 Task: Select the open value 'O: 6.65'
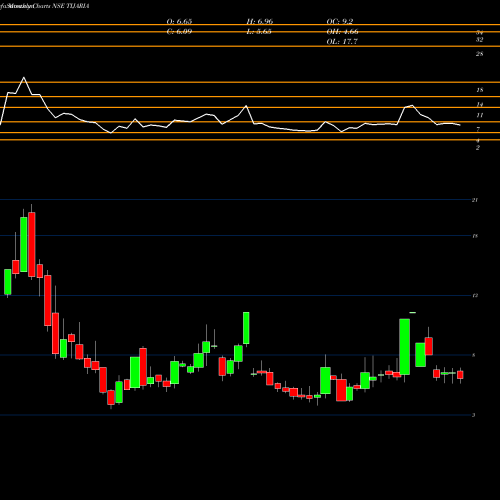click(x=179, y=21)
